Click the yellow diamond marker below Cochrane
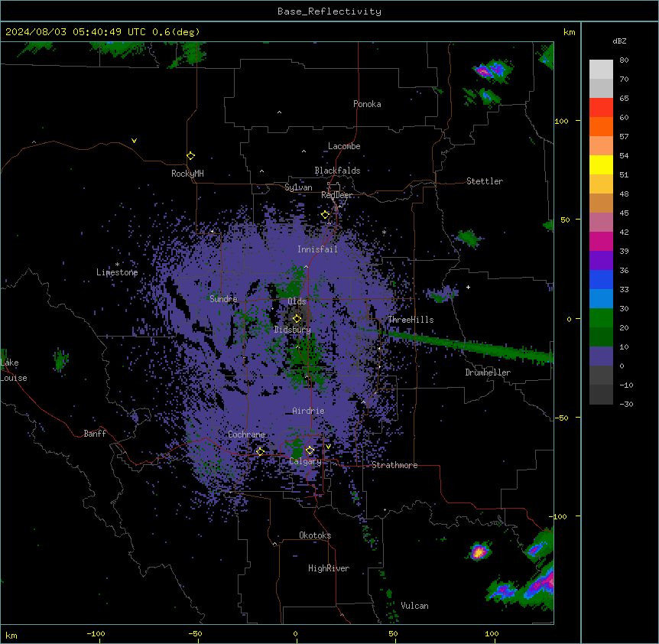Viewport: 659px width, 644px height. [260, 452]
